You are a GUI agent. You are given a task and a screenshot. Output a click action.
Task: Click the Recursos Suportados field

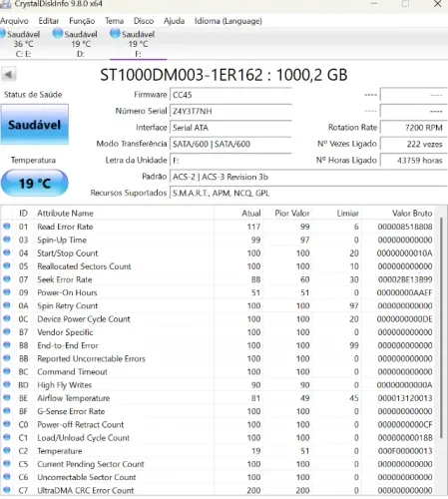coord(308,193)
